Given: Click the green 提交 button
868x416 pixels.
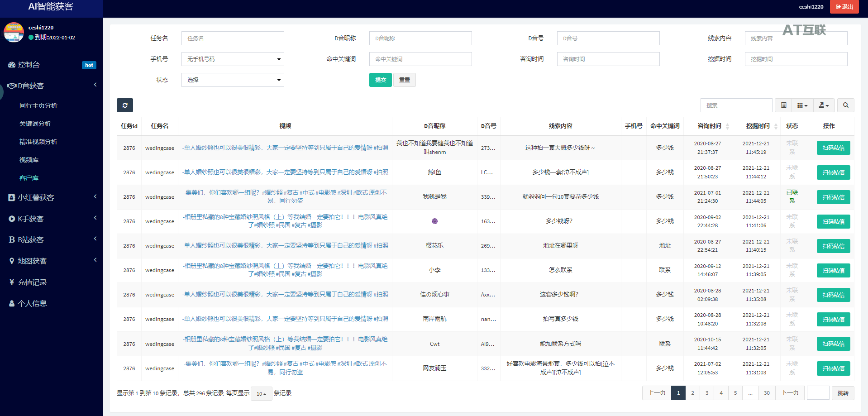Looking at the screenshot, I should (x=381, y=80).
